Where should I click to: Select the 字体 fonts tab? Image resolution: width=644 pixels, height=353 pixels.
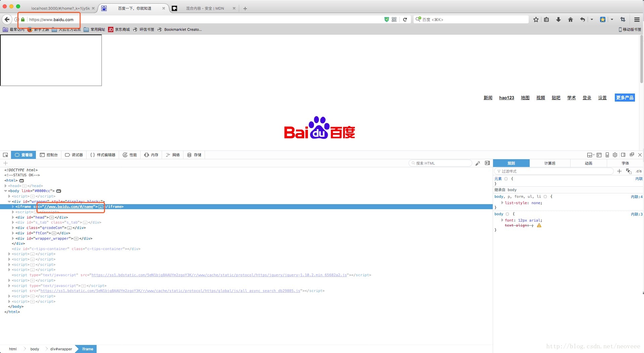point(625,163)
